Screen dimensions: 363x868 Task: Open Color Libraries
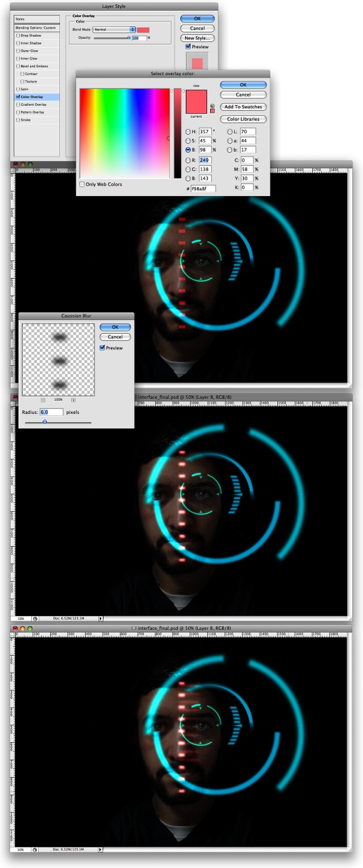pos(243,119)
